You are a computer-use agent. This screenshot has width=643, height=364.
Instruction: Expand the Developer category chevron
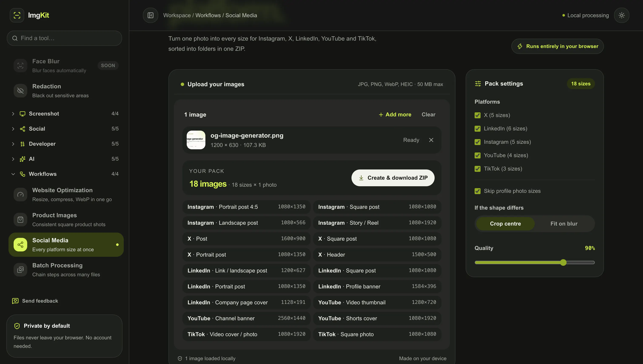click(13, 144)
